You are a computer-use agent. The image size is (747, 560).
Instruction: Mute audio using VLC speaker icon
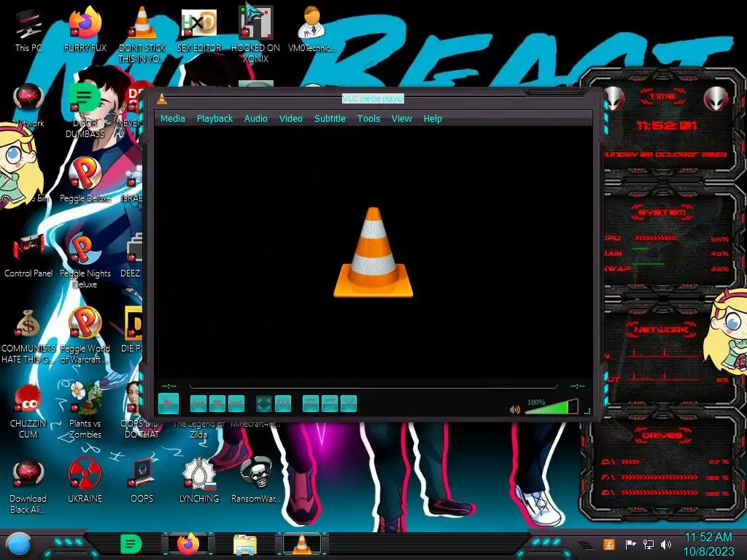(x=514, y=410)
